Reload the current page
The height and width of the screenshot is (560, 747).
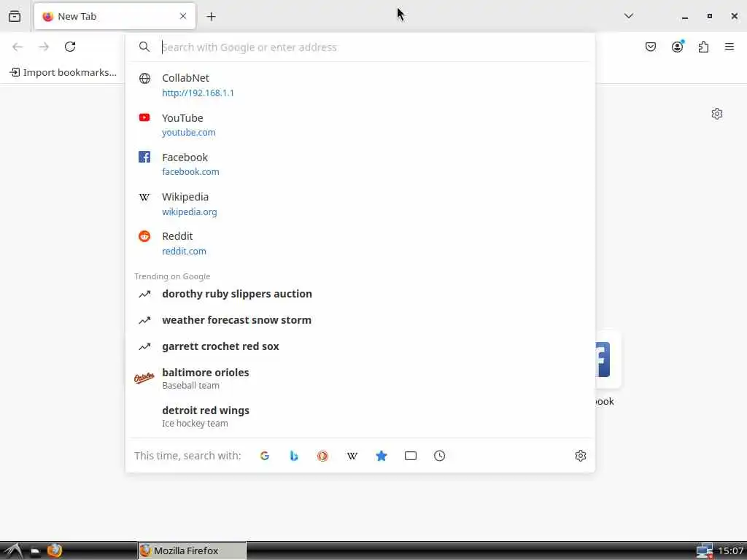70,47
